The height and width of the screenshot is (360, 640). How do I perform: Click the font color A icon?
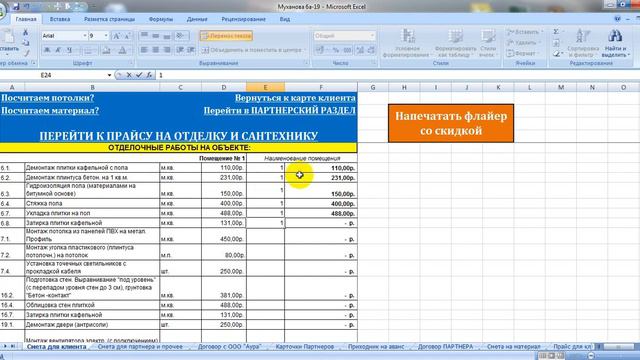point(122,51)
